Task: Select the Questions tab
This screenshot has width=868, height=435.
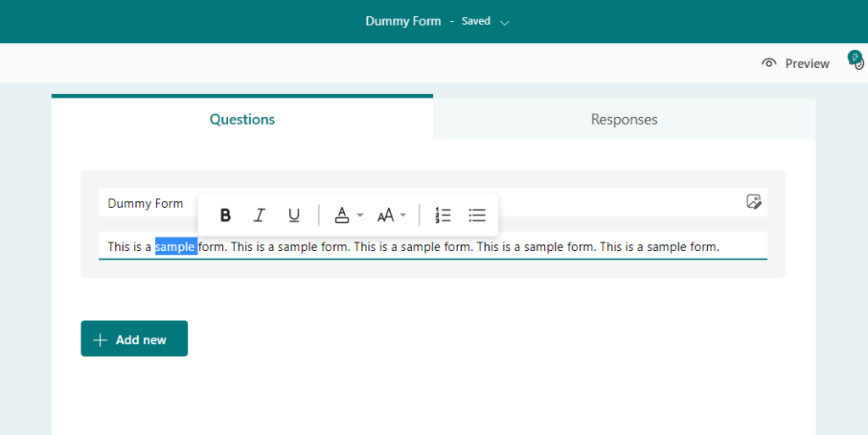Action: (x=242, y=119)
